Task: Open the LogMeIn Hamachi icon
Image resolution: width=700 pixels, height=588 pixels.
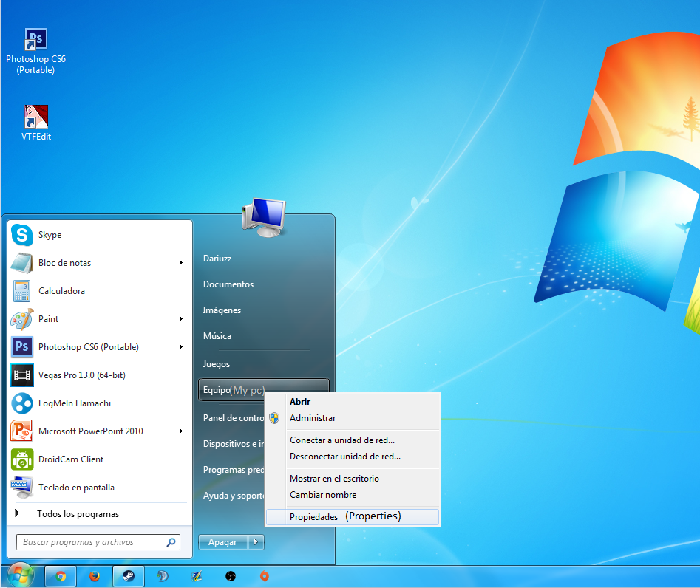Action: click(22, 403)
